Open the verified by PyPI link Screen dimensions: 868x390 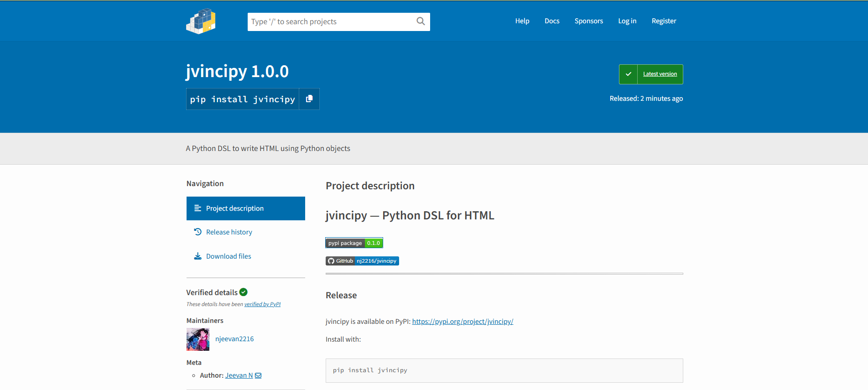point(262,304)
